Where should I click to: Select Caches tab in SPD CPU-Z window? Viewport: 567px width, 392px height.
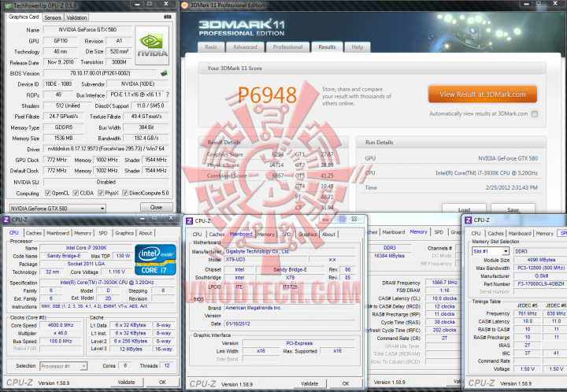[x=495, y=234]
